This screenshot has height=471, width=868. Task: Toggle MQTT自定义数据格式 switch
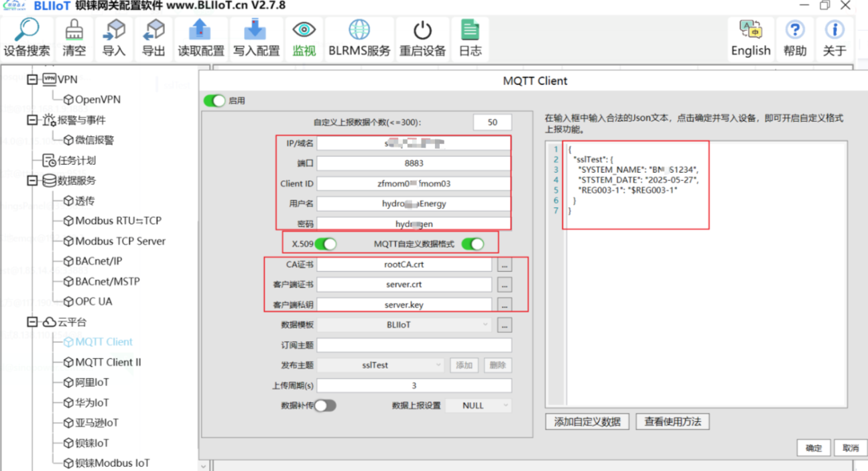(x=473, y=244)
